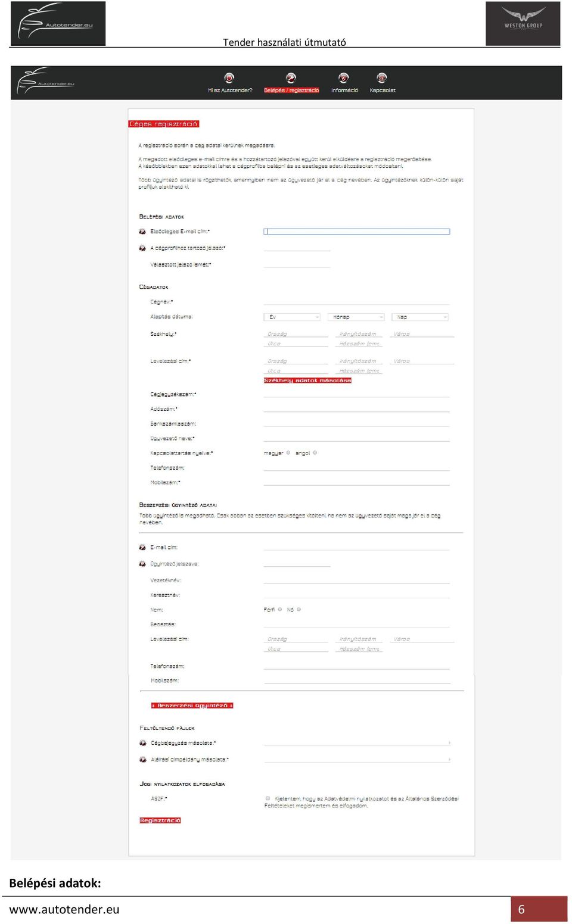The width and height of the screenshot is (572, 924).
Task: Click the 'Székhely adatok másolása' button
Action: tap(307, 380)
